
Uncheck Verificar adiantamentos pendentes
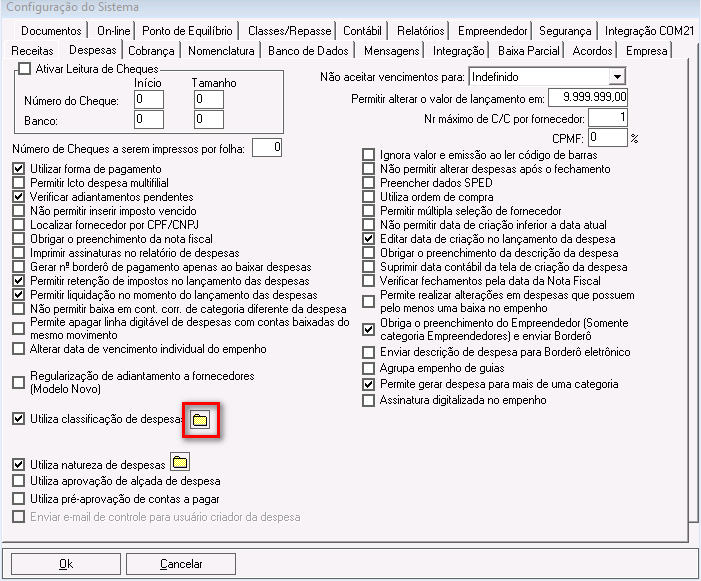(x=18, y=197)
